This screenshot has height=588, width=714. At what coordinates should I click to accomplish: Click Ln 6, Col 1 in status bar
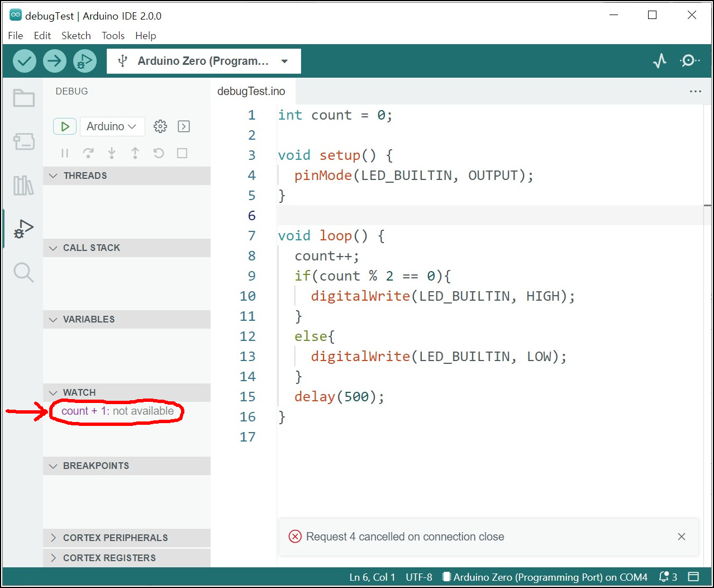(x=372, y=577)
